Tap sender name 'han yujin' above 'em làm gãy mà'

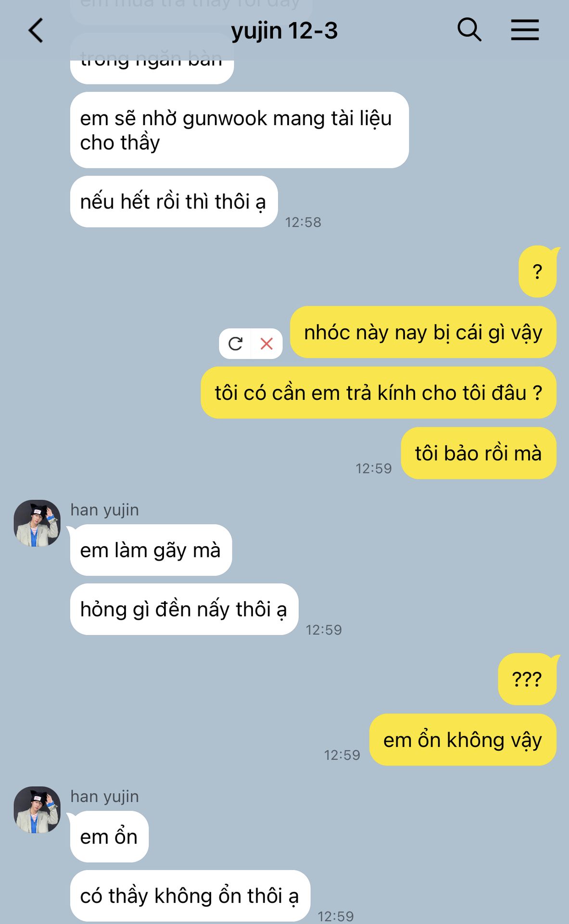click(x=104, y=510)
